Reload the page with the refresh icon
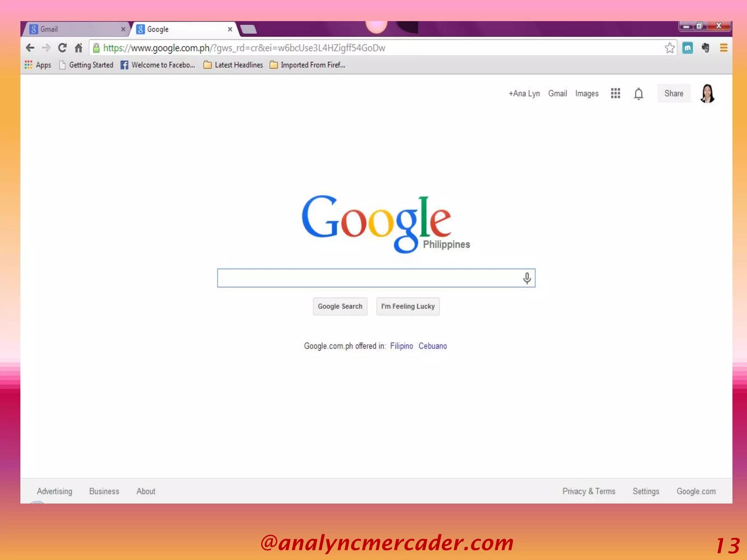This screenshot has width=747, height=560. pyautogui.click(x=62, y=48)
